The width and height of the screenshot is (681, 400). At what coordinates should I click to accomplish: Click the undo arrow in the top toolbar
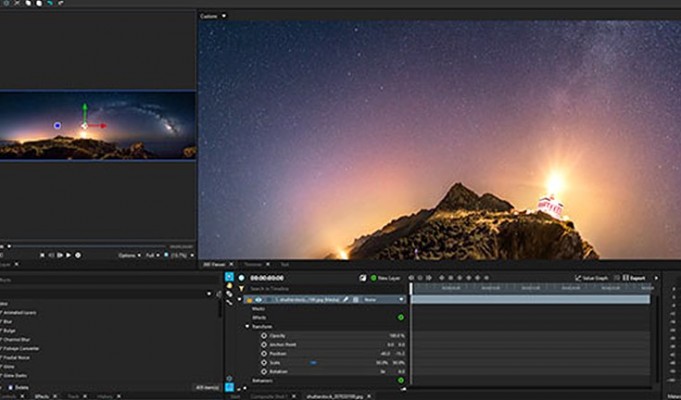point(50,3)
